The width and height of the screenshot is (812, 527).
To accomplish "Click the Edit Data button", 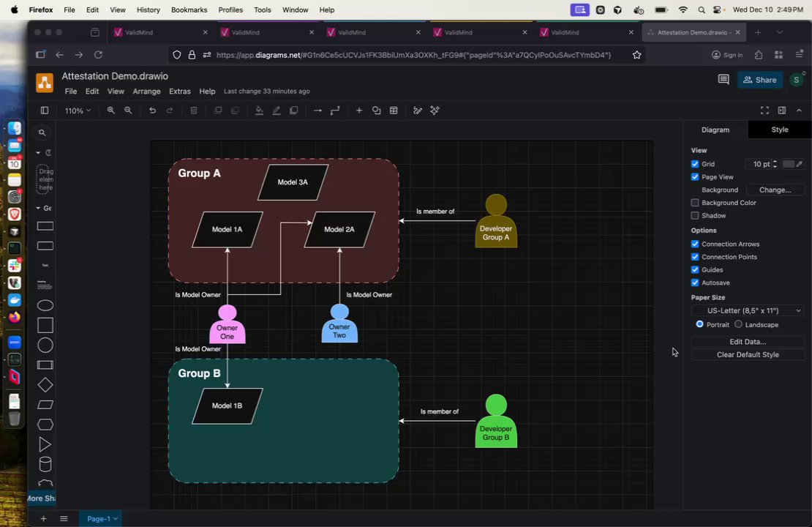I will pos(748,342).
